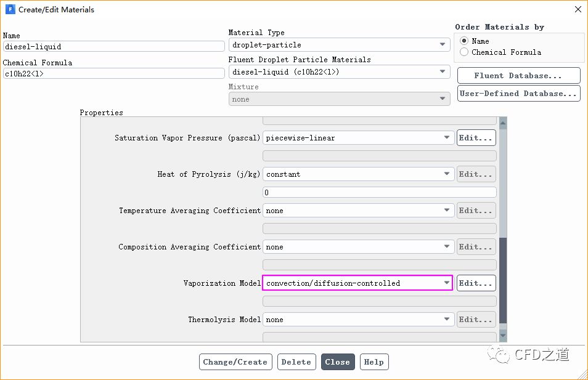588x380 pixels.
Task: Edit the Vaporization Model settings
Action: (476, 283)
